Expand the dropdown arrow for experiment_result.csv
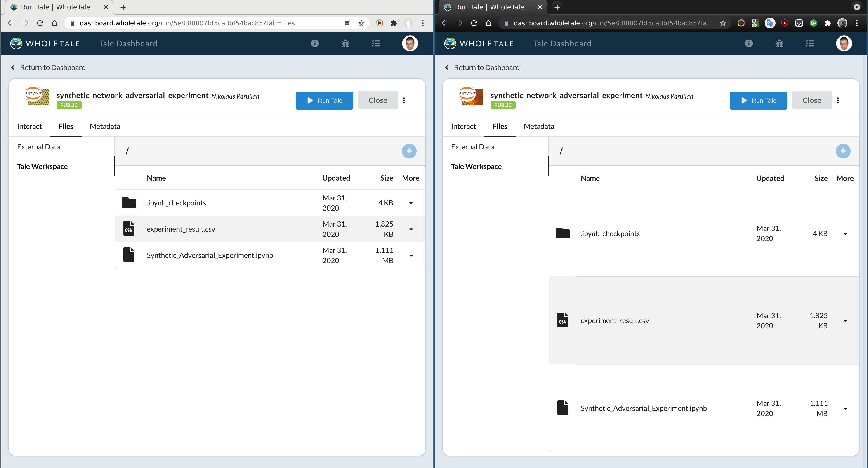Viewport: 868px width, 468px height. [x=411, y=229]
